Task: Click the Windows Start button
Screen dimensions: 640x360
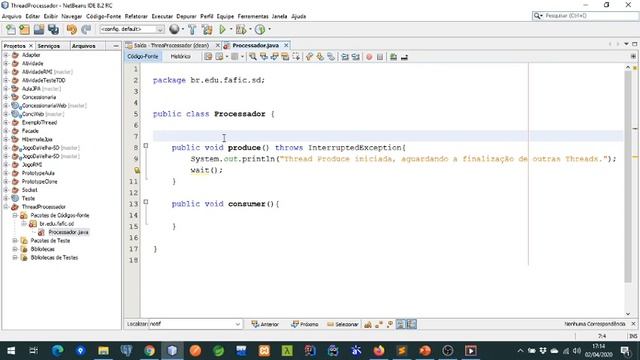Action: [x=11, y=350]
